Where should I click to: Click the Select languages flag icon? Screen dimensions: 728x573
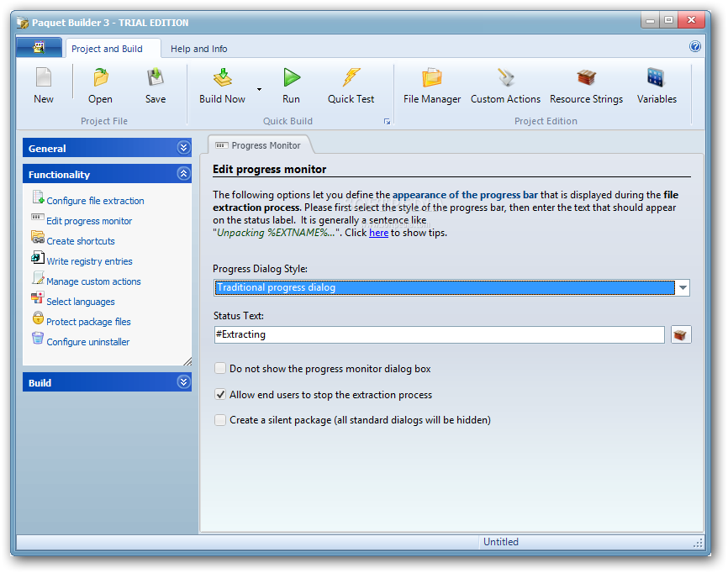click(x=38, y=297)
